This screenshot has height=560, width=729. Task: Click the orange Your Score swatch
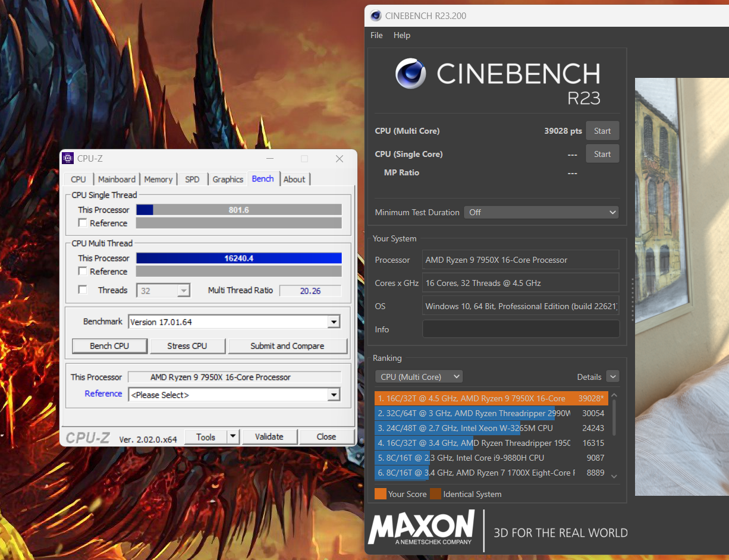pos(380,494)
